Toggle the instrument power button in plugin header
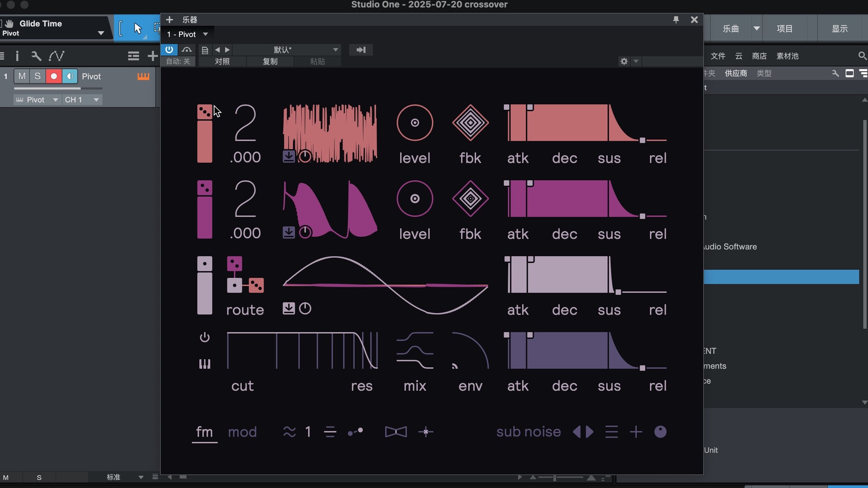 coord(169,50)
